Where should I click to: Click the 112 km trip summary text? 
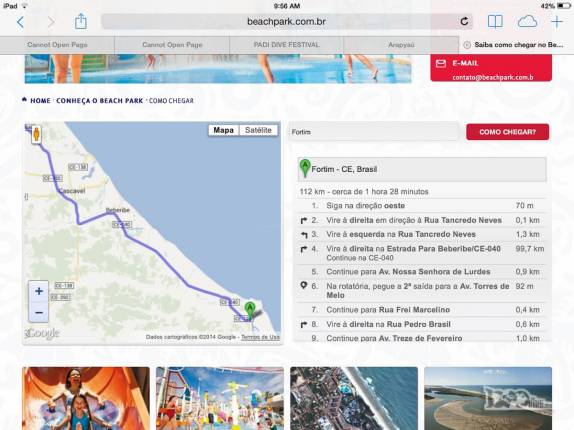[364, 191]
